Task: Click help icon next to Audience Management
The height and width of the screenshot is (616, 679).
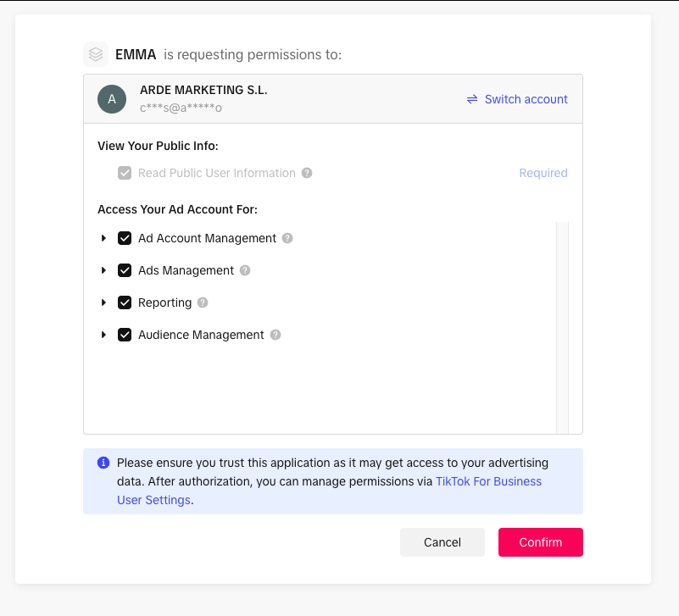Action: (x=275, y=335)
